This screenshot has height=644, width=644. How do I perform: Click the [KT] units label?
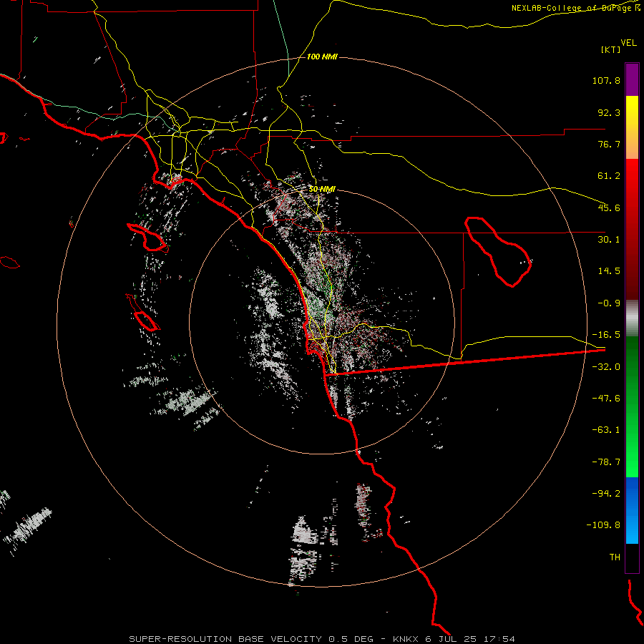(611, 49)
